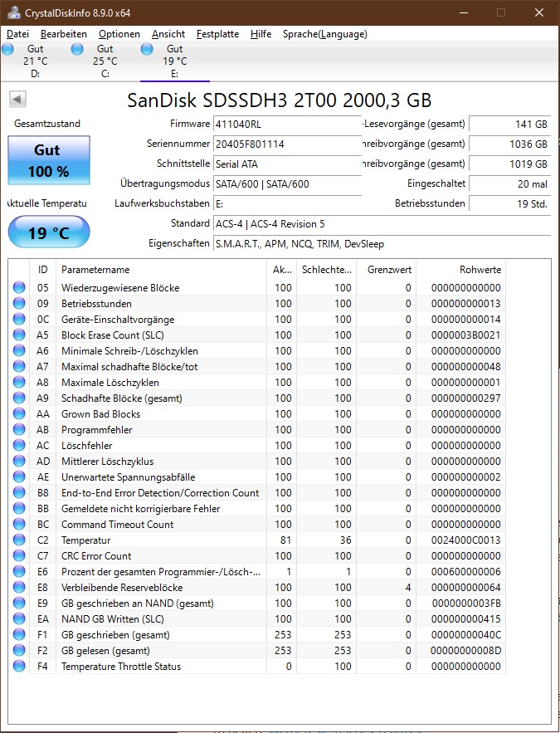Viewport: 560px width, 733px height.
Task: Open the Ansicht menu
Action: [168, 34]
